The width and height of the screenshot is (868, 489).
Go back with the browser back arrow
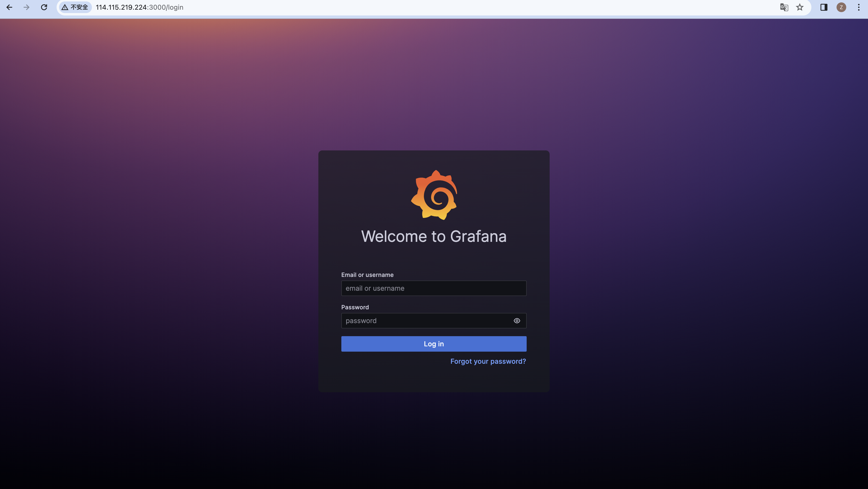tap(9, 7)
